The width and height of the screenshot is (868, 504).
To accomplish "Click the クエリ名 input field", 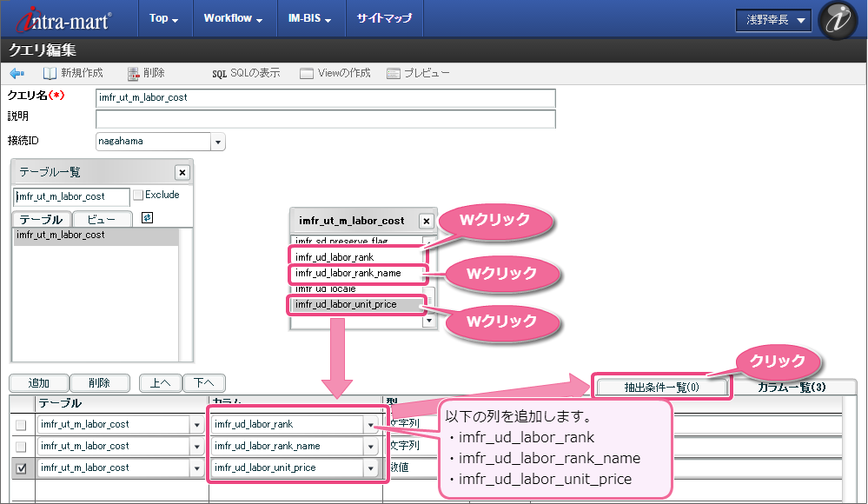I will [x=326, y=98].
